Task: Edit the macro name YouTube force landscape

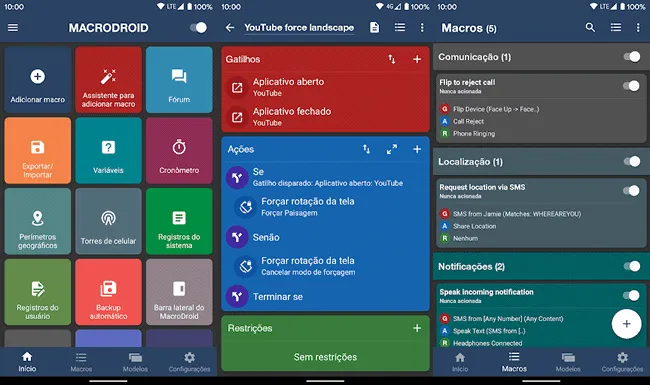Action: [299, 28]
